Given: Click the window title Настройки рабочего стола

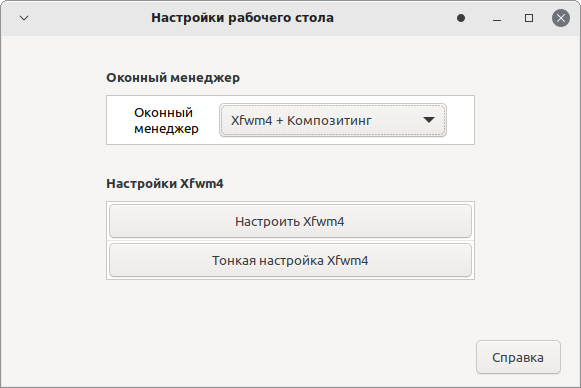Looking at the screenshot, I should point(242,18).
